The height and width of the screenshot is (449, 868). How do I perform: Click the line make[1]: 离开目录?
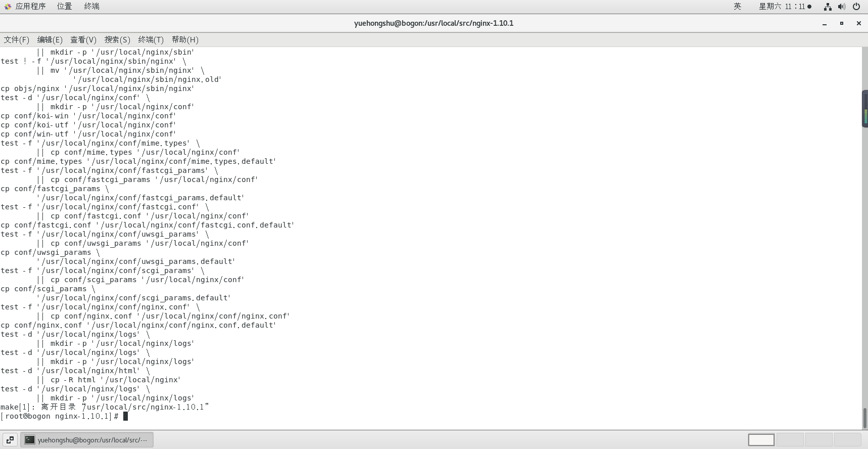pos(105,407)
